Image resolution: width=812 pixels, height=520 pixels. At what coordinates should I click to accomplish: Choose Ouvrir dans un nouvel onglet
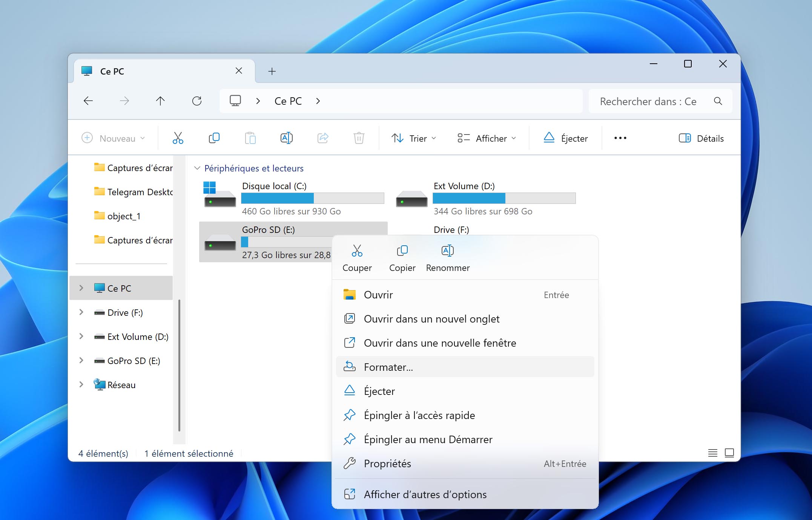[465, 319]
